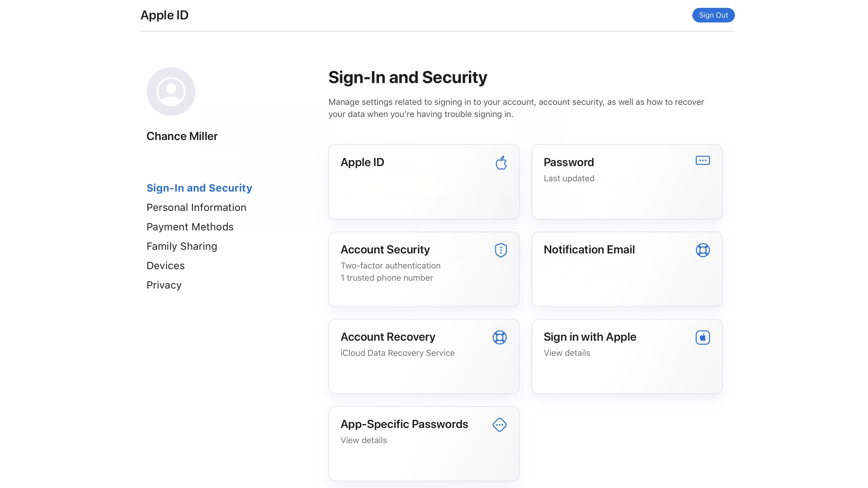The height and width of the screenshot is (488, 868).
Task: Go to Payment Methods in the sidebar
Action: 190,227
